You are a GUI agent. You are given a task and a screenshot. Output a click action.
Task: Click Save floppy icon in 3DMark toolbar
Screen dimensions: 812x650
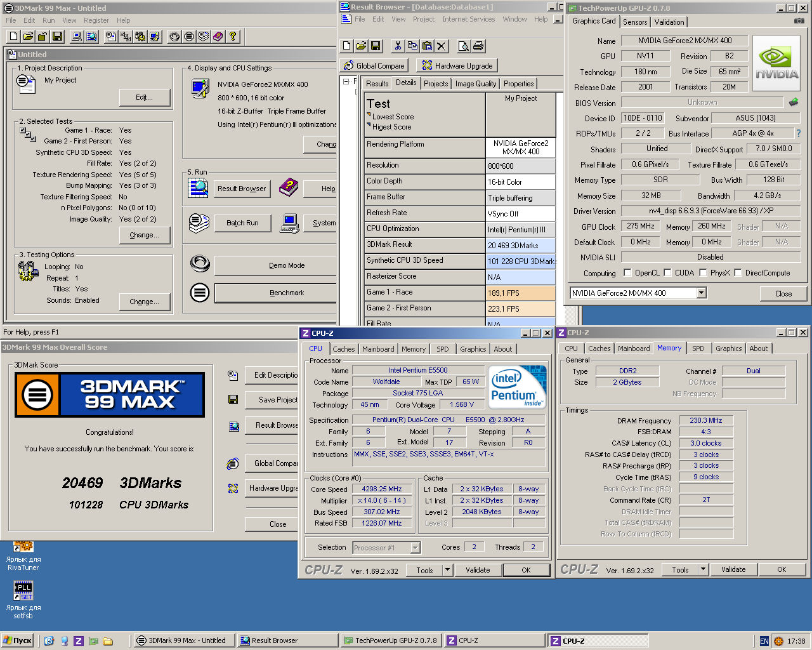57,36
